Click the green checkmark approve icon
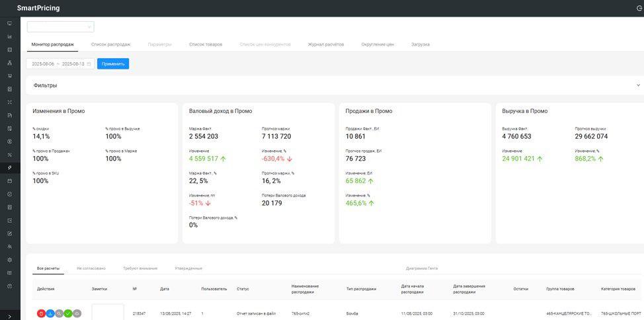 click(x=68, y=313)
